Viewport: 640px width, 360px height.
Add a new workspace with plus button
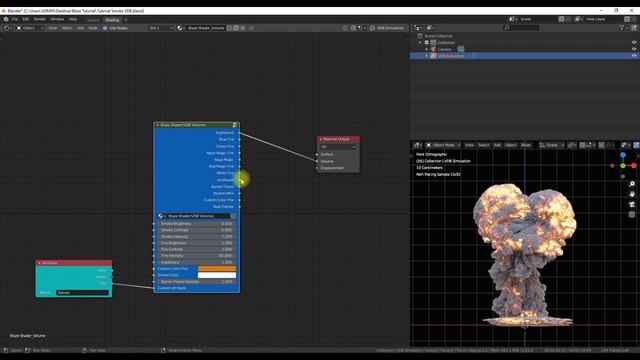126,20
